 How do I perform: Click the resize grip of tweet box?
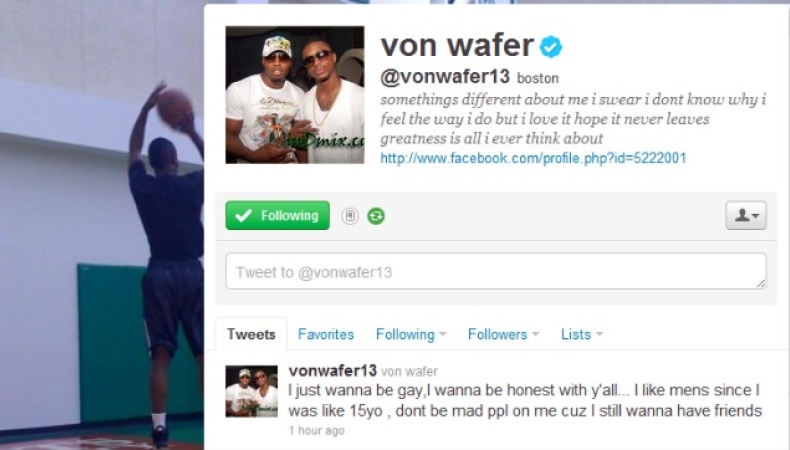[761, 284]
